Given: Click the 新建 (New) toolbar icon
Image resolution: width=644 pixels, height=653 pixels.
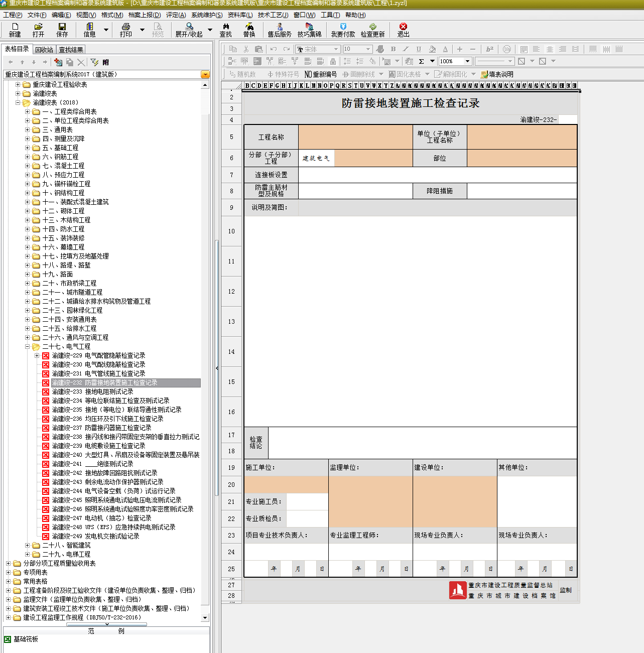Looking at the screenshot, I should click(15, 30).
